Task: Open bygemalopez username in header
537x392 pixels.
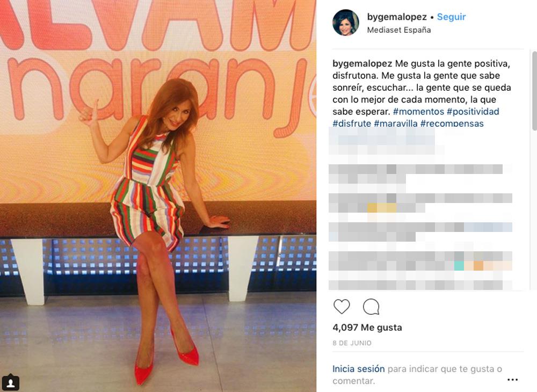Action: [397, 17]
